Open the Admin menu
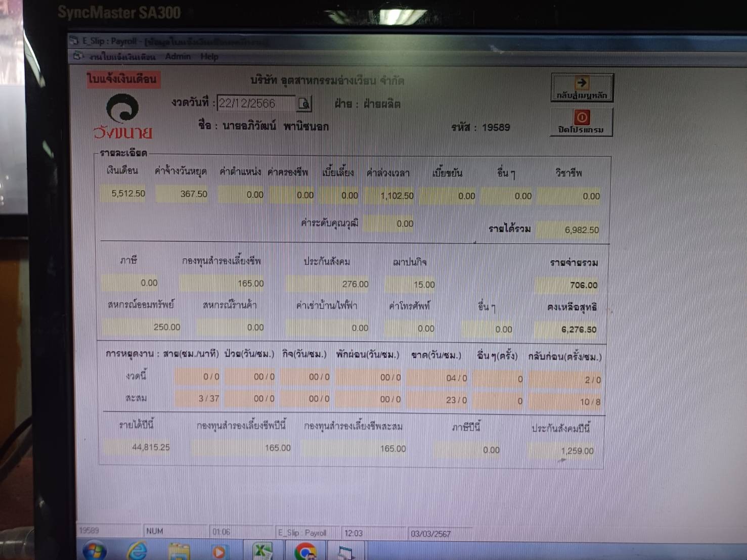This screenshot has width=747, height=560. (178, 56)
